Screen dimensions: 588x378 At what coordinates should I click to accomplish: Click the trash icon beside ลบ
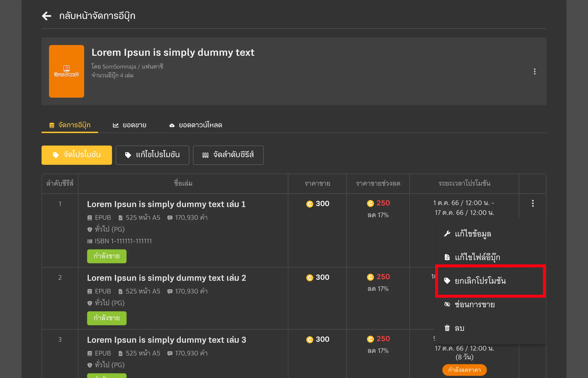(x=447, y=328)
